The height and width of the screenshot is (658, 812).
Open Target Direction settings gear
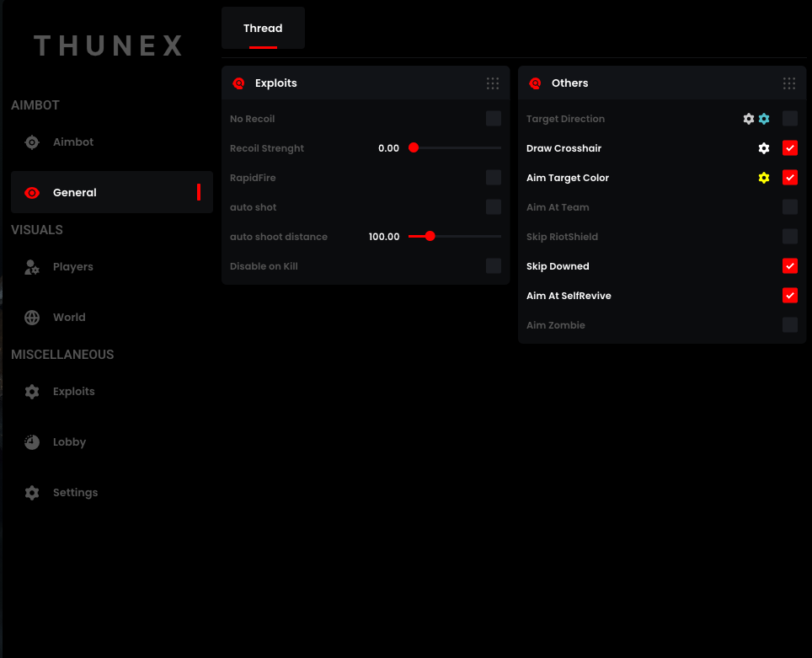coord(749,119)
